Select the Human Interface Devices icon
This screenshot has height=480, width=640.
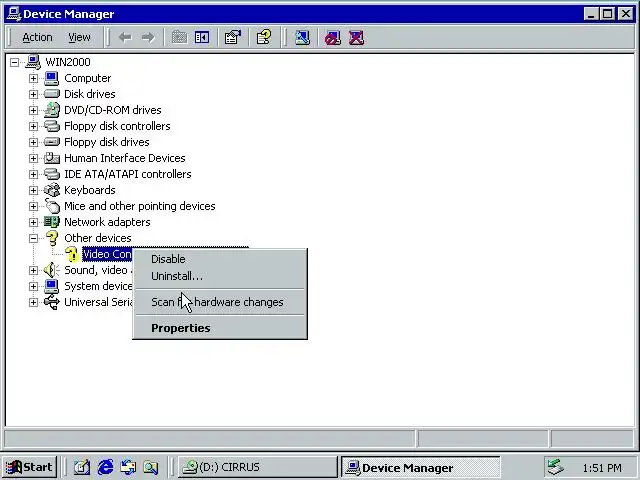(x=51, y=158)
